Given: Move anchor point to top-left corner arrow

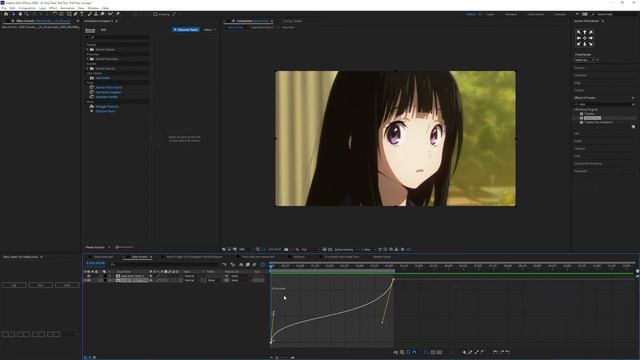Looking at the screenshot, I should [578, 32].
